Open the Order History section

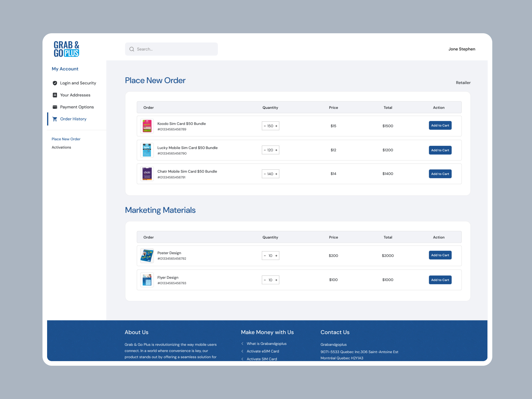[x=73, y=119]
